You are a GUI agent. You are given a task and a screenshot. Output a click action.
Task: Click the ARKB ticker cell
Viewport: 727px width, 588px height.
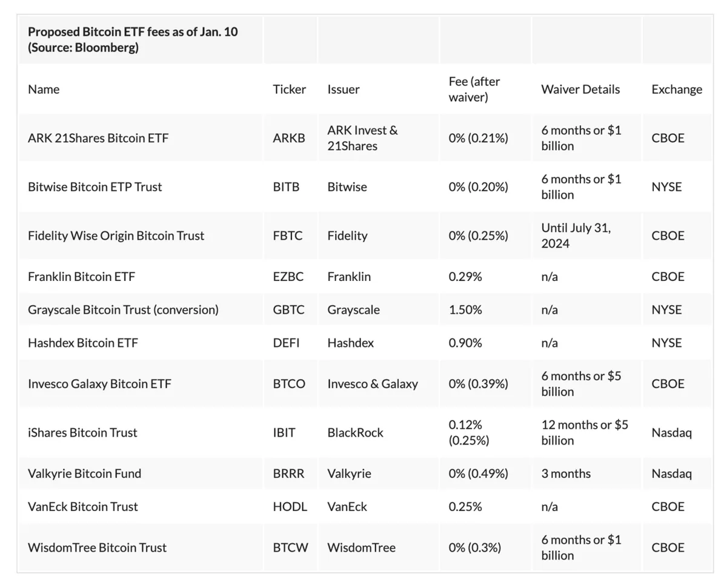point(289,138)
